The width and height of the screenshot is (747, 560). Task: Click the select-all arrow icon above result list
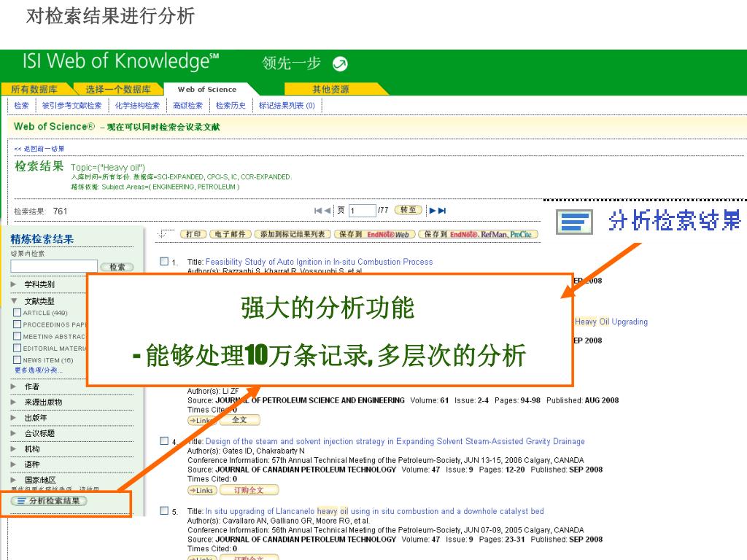165,234
